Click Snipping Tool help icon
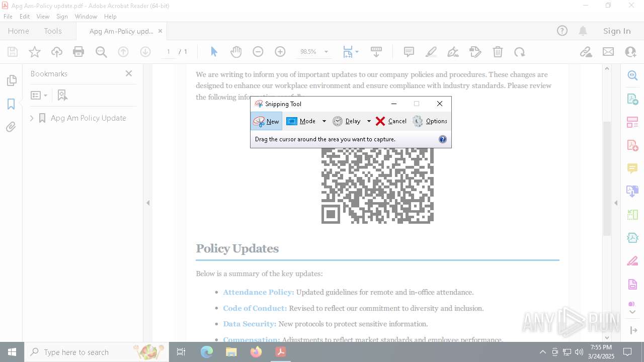Screen dimensions: 644x362 click(443, 139)
